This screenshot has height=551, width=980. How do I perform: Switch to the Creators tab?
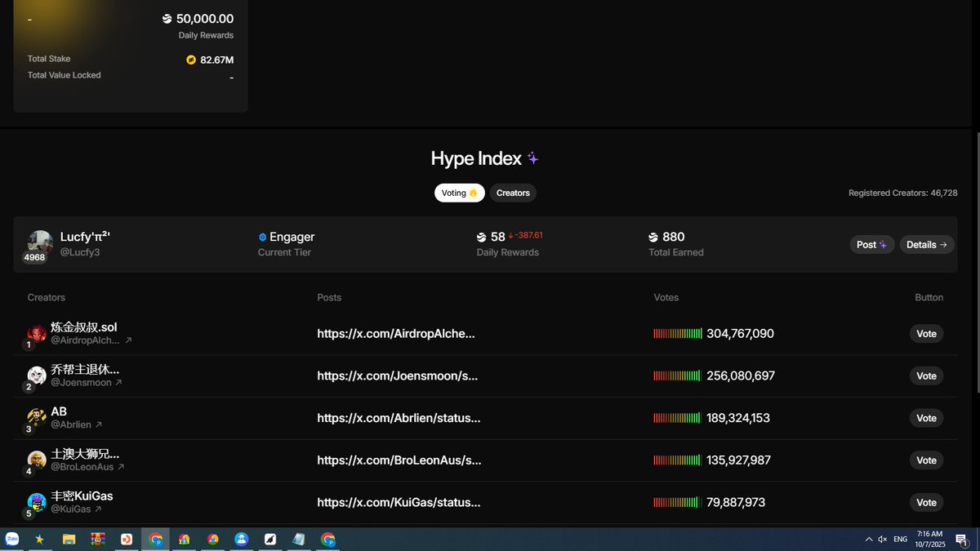tap(513, 193)
